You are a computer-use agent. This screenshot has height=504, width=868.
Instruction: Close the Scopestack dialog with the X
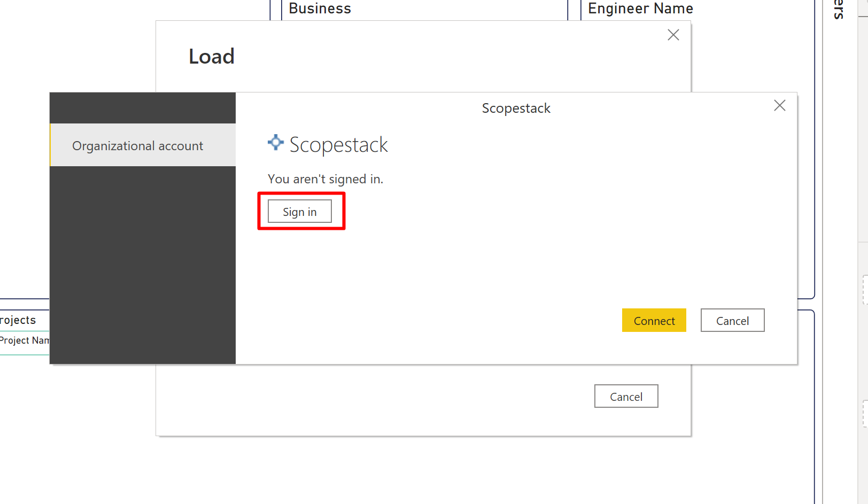point(780,106)
